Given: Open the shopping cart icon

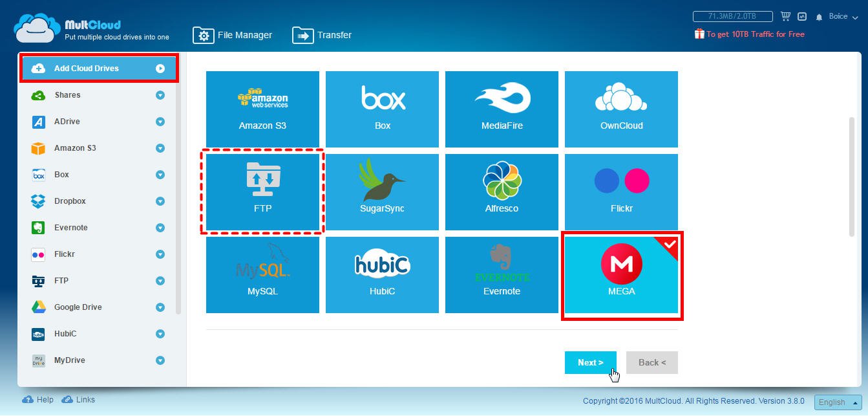Looking at the screenshot, I should tap(786, 16).
